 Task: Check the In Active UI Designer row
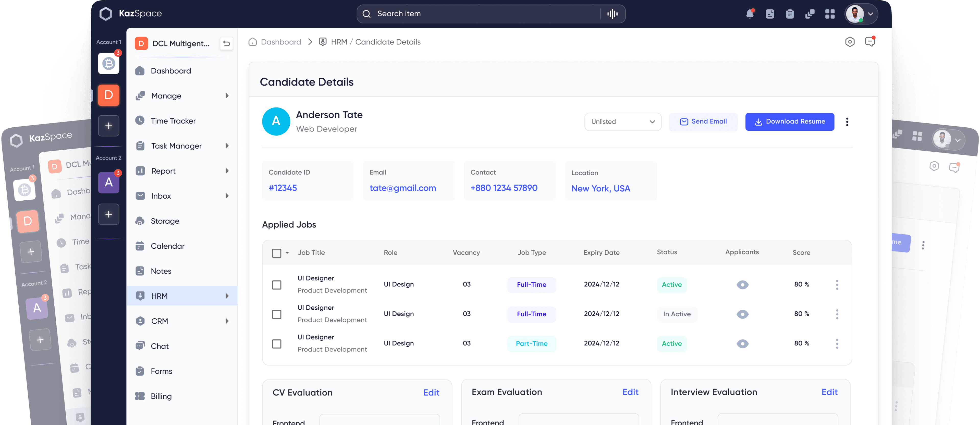(x=277, y=314)
